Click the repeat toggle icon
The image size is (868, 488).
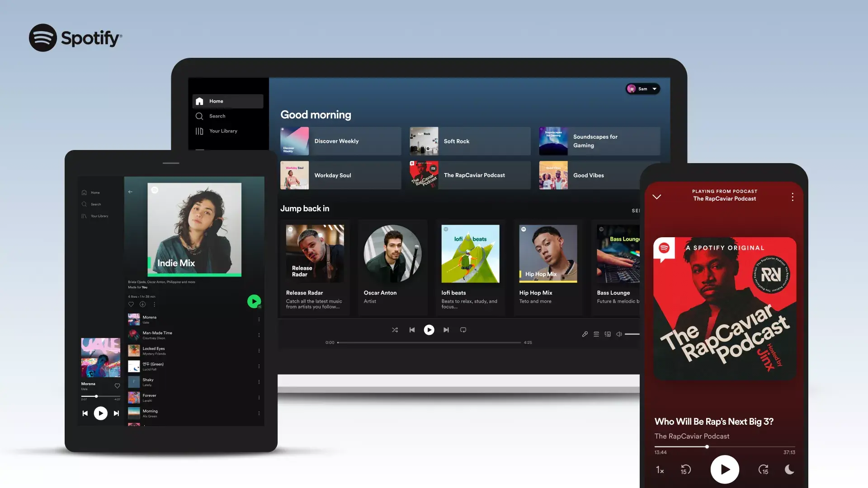463,329
